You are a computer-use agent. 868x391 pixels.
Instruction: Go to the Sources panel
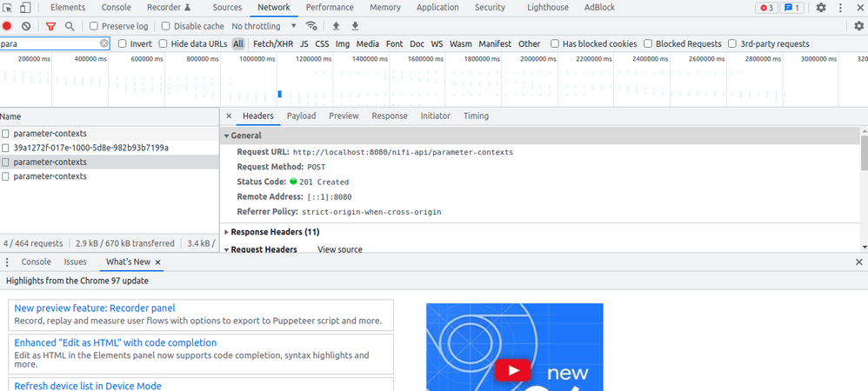tap(227, 8)
